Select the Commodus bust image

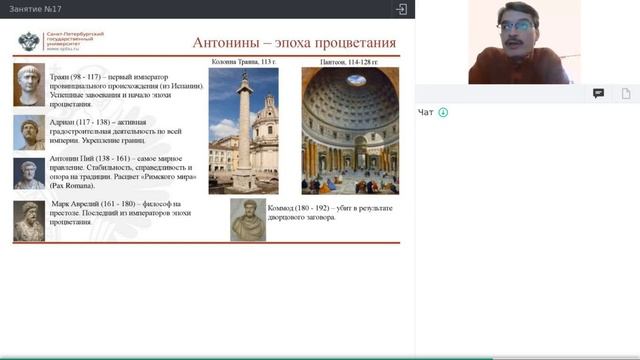tap(248, 220)
